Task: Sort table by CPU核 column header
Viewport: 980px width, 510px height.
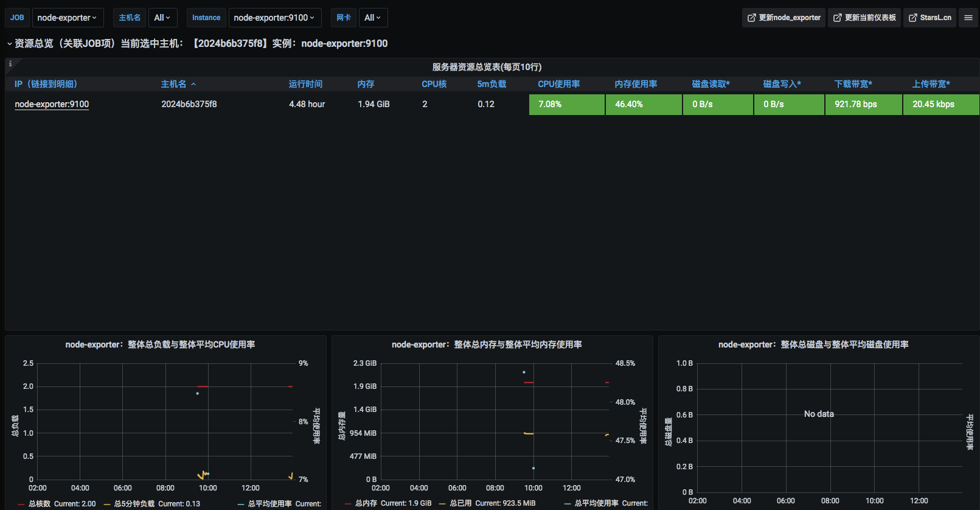Action: coord(434,84)
